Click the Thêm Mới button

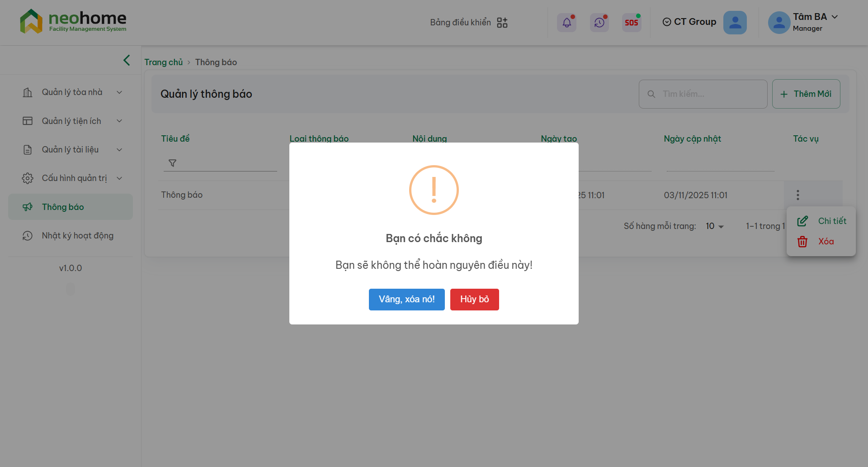click(x=806, y=94)
